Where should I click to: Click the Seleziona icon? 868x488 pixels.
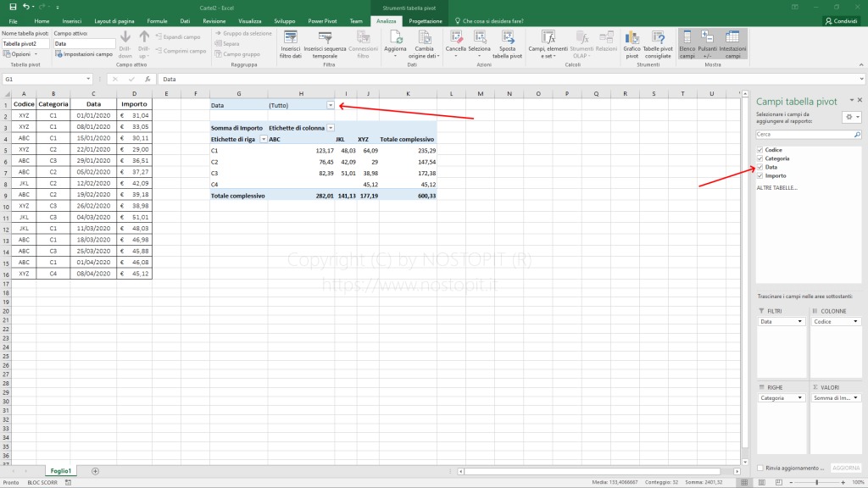(x=480, y=37)
